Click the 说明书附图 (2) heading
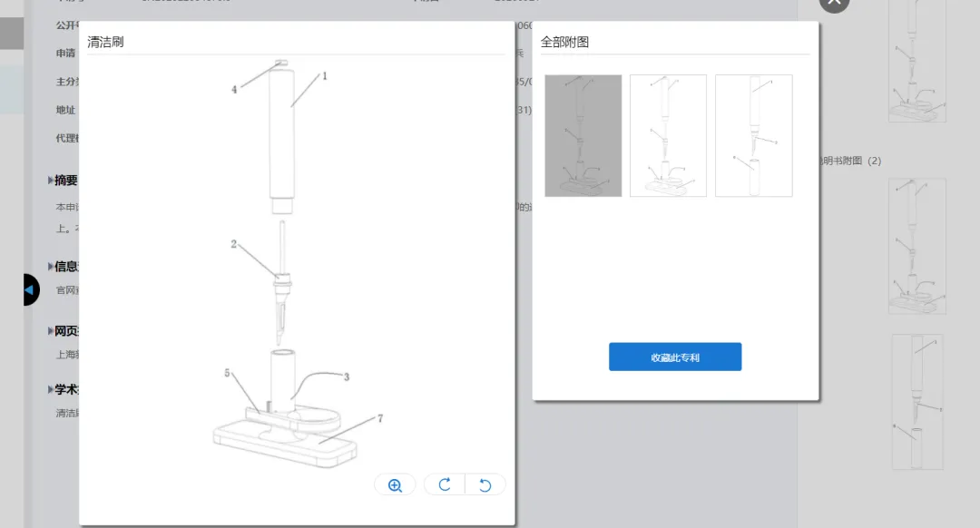The width and height of the screenshot is (980, 528). [x=850, y=161]
